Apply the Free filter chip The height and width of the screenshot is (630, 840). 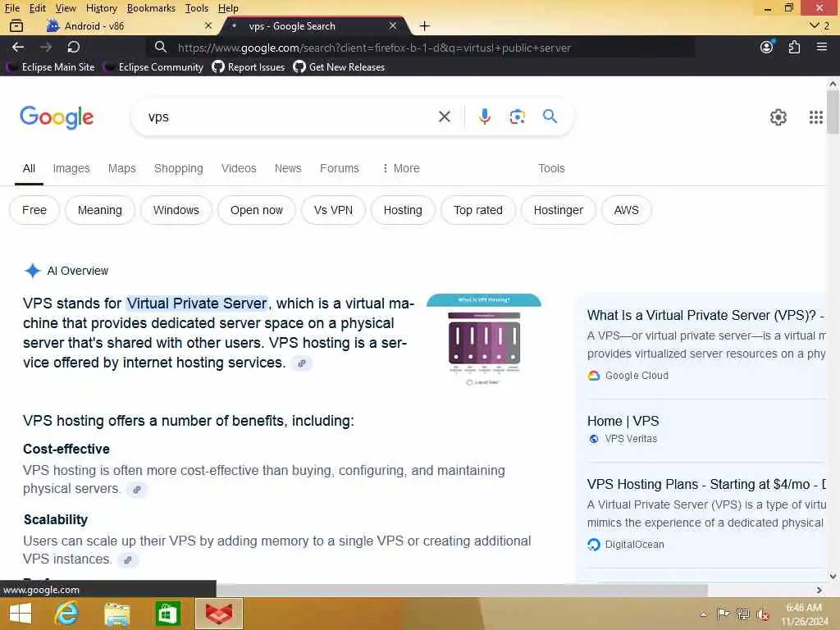34,210
